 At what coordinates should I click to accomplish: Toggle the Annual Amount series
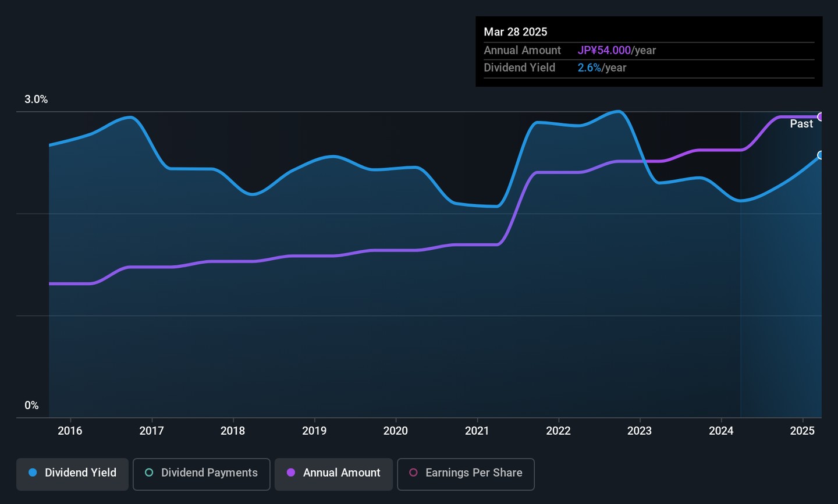point(333,473)
